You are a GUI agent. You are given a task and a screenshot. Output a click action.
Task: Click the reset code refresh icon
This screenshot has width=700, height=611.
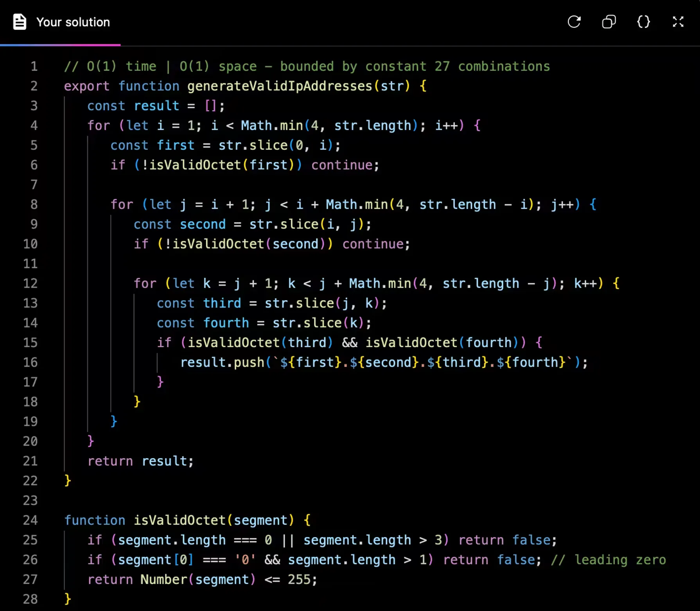pos(574,22)
